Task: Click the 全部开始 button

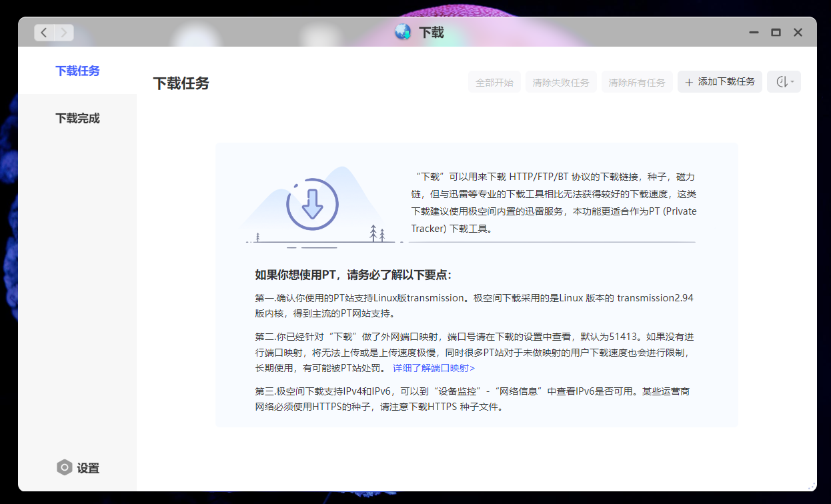Action: tap(494, 82)
